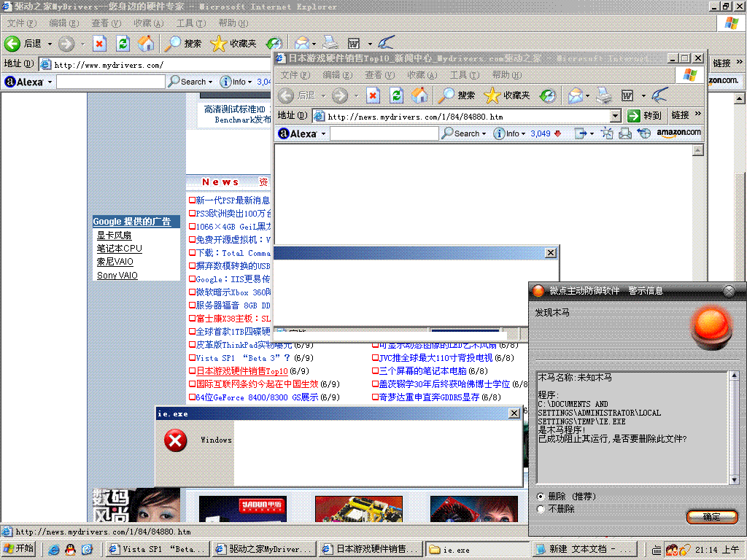The width and height of the screenshot is (747, 560).
Task: Click Print icon in front IE window toolbar
Action: point(604,96)
